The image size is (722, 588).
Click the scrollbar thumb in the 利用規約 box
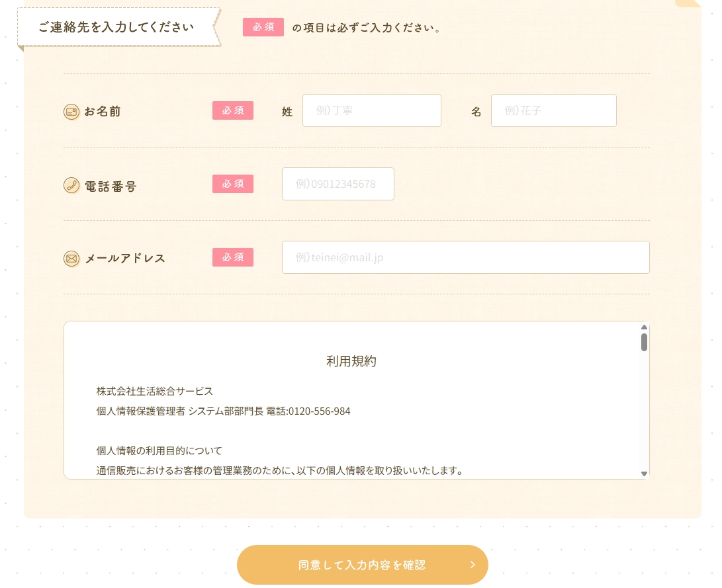pos(644,342)
